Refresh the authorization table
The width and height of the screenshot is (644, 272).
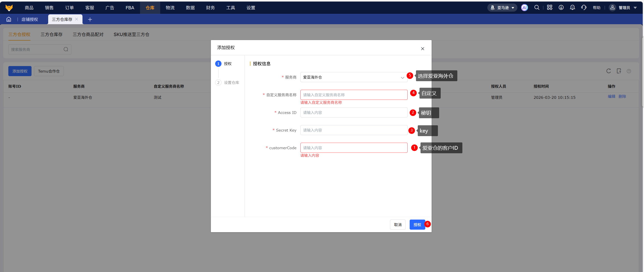[608, 71]
